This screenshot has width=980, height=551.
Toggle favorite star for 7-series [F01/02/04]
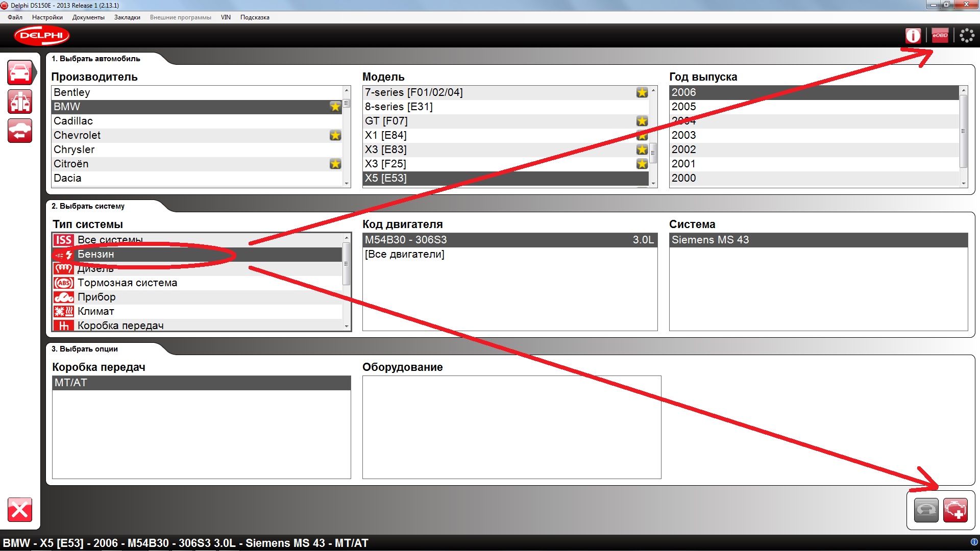pyautogui.click(x=642, y=92)
